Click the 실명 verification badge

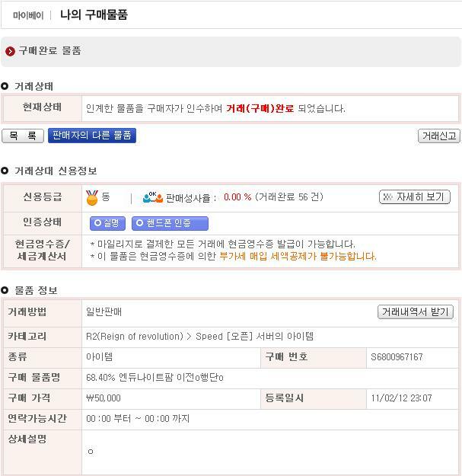click(107, 223)
